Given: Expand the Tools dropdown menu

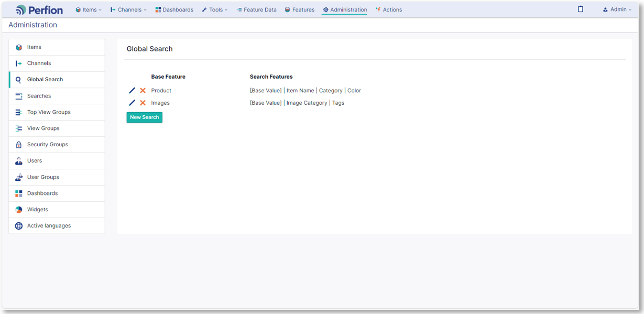Looking at the screenshot, I should click(x=215, y=9).
